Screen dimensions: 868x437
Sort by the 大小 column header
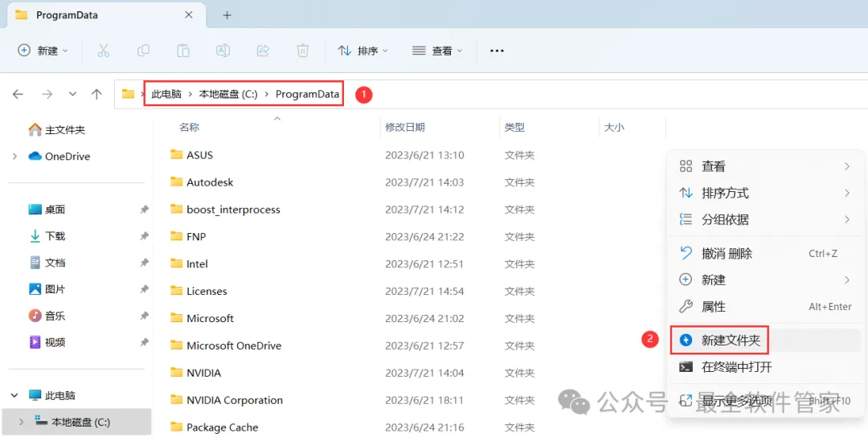tap(614, 127)
